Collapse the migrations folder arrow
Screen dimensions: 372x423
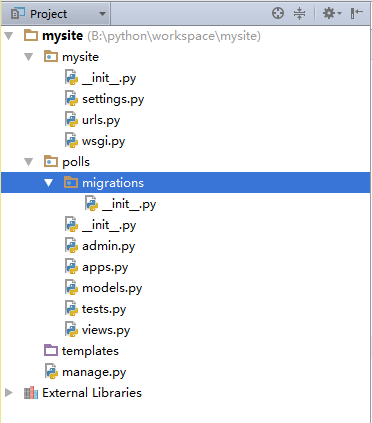(x=49, y=183)
